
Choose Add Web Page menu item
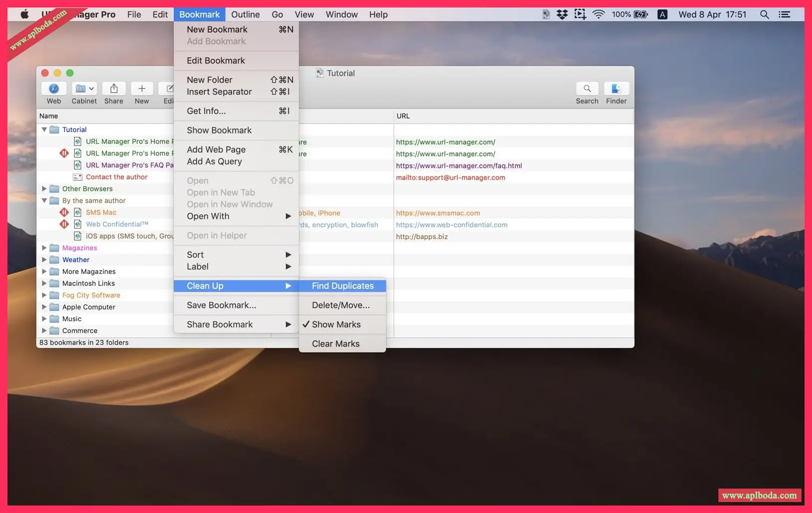tap(236, 149)
